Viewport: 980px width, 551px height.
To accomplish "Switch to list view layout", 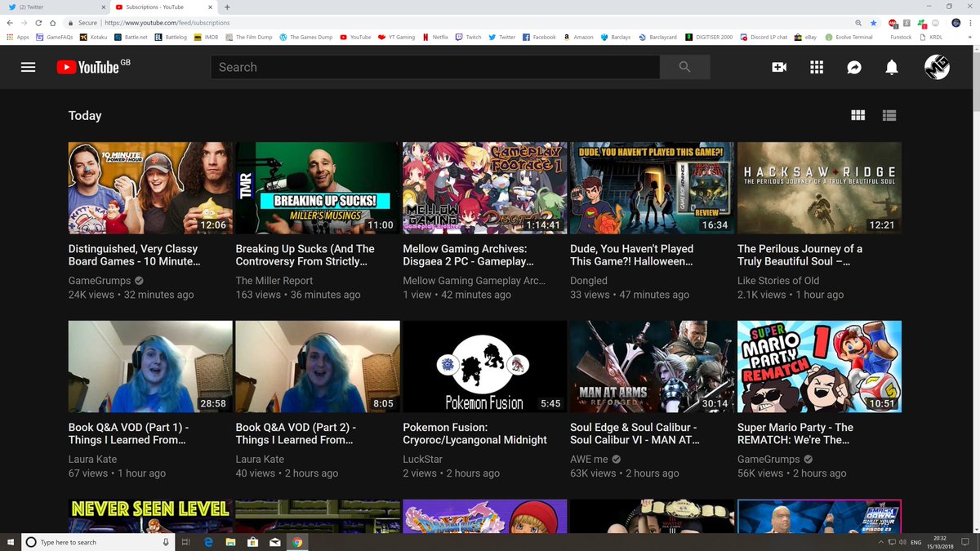I will point(889,115).
